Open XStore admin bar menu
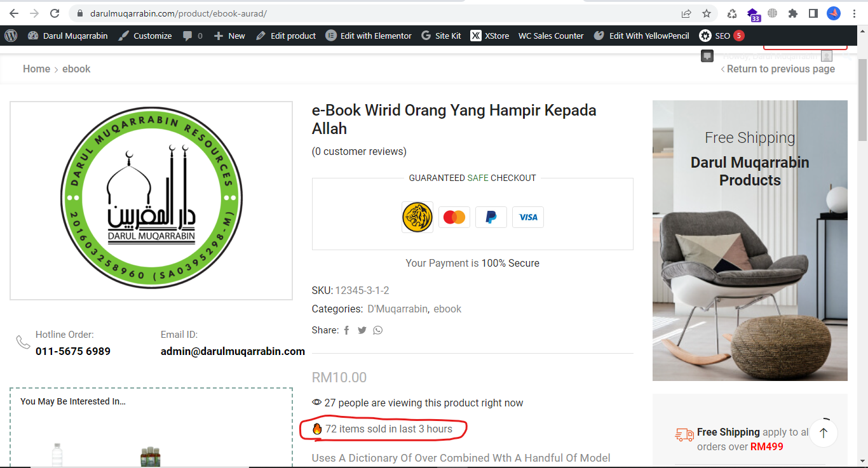Image resolution: width=868 pixels, height=468 pixels. [490, 36]
